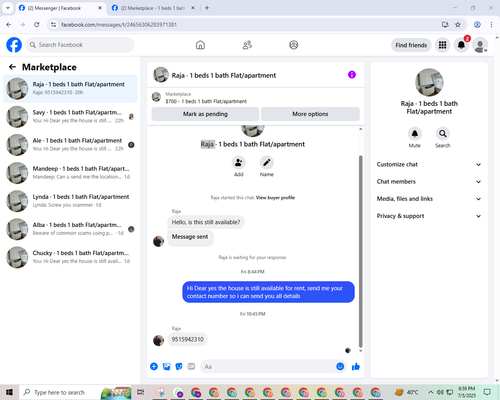Expand the Customize chat section

[429, 164]
